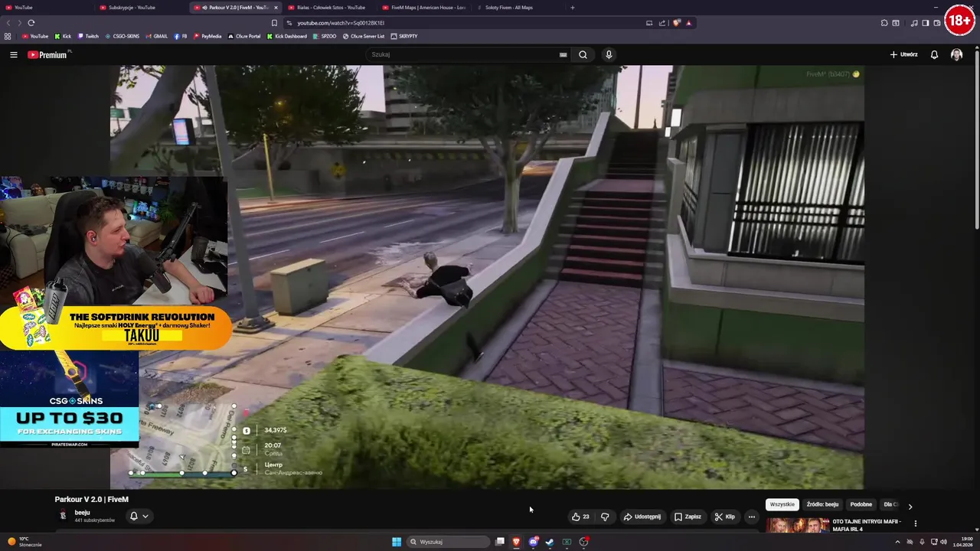Open the account avatar menu

click(956, 54)
